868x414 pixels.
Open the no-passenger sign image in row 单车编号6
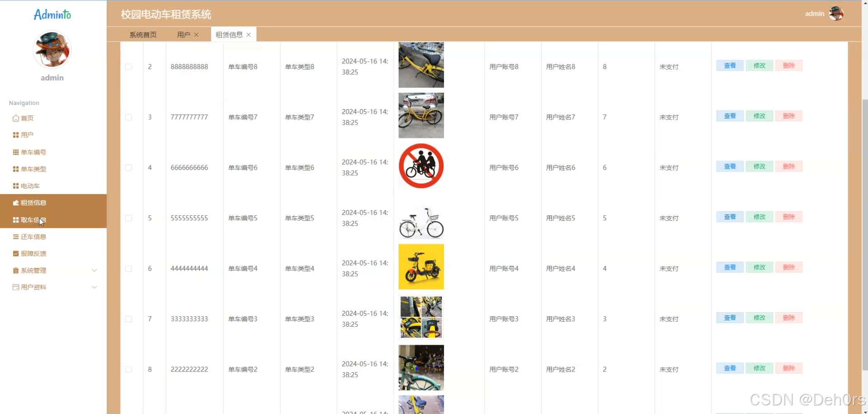coord(421,166)
